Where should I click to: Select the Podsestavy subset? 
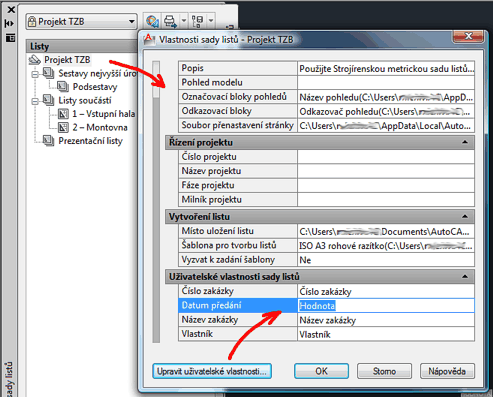click(x=95, y=87)
